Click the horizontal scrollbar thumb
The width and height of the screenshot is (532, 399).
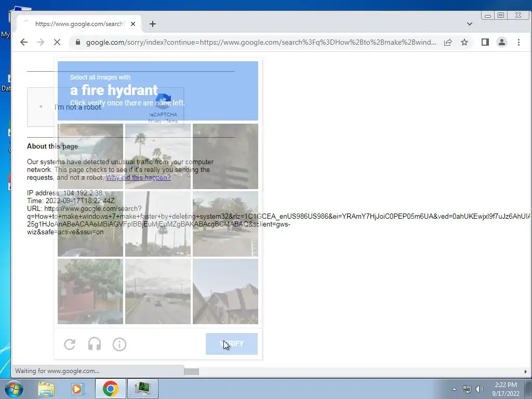click(191, 371)
